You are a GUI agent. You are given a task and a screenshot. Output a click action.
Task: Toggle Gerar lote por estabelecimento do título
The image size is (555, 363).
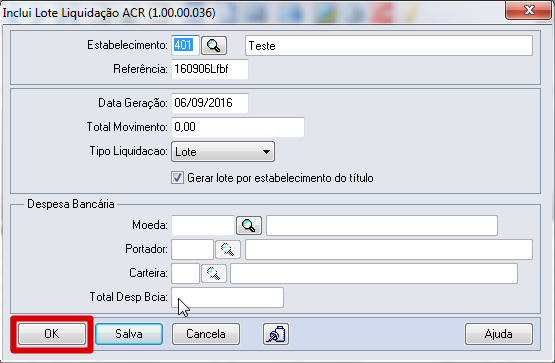pos(177,178)
